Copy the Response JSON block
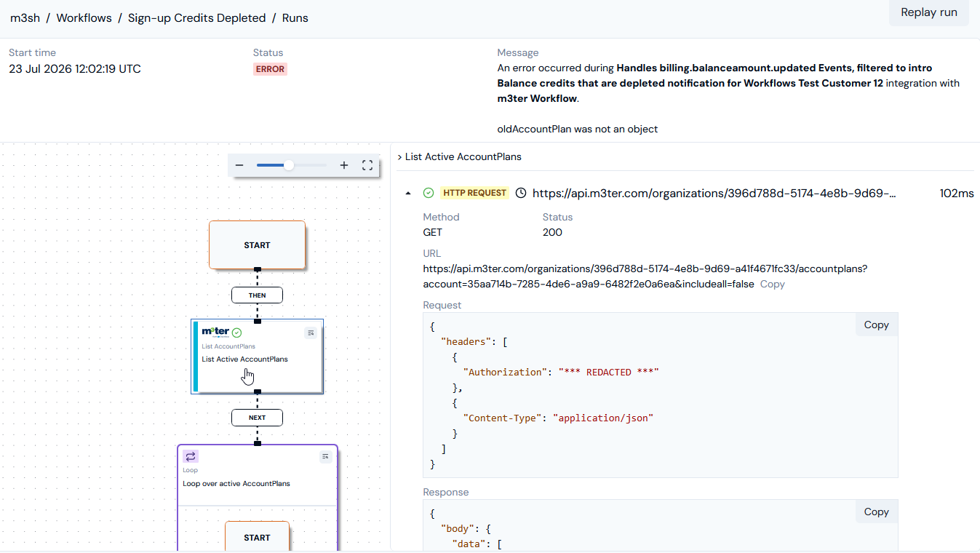Image resolution: width=980 pixels, height=553 pixels. [x=877, y=512]
